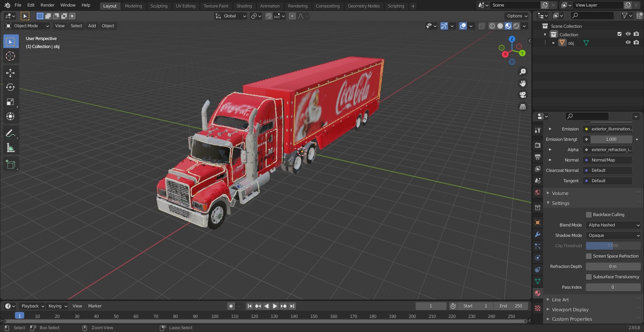The width and height of the screenshot is (644, 332).
Task: Open the Playback popover
Action: coord(32,306)
